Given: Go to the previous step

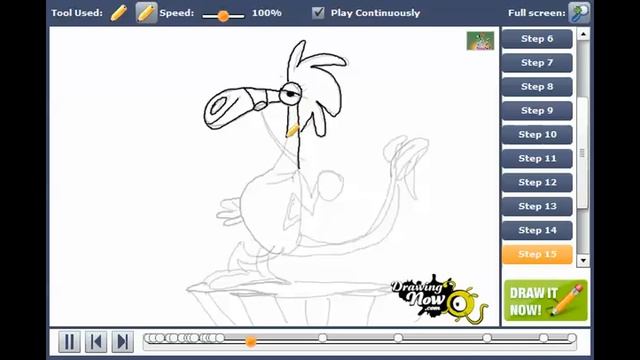Looking at the screenshot, I should pos(96,341).
